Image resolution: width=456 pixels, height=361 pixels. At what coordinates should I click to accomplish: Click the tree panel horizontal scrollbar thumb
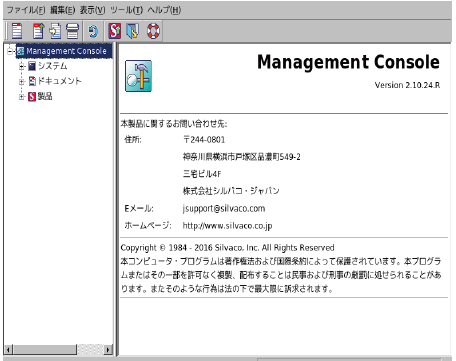[x=45, y=350]
